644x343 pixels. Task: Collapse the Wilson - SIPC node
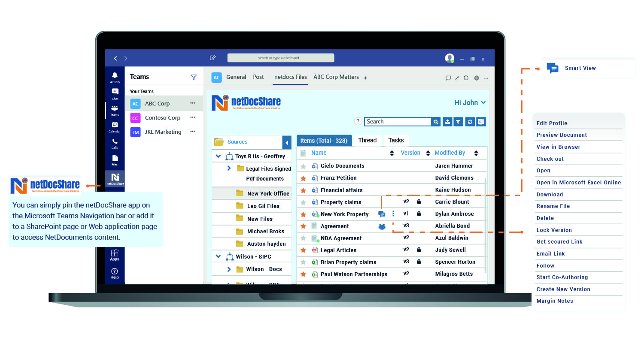[218, 256]
